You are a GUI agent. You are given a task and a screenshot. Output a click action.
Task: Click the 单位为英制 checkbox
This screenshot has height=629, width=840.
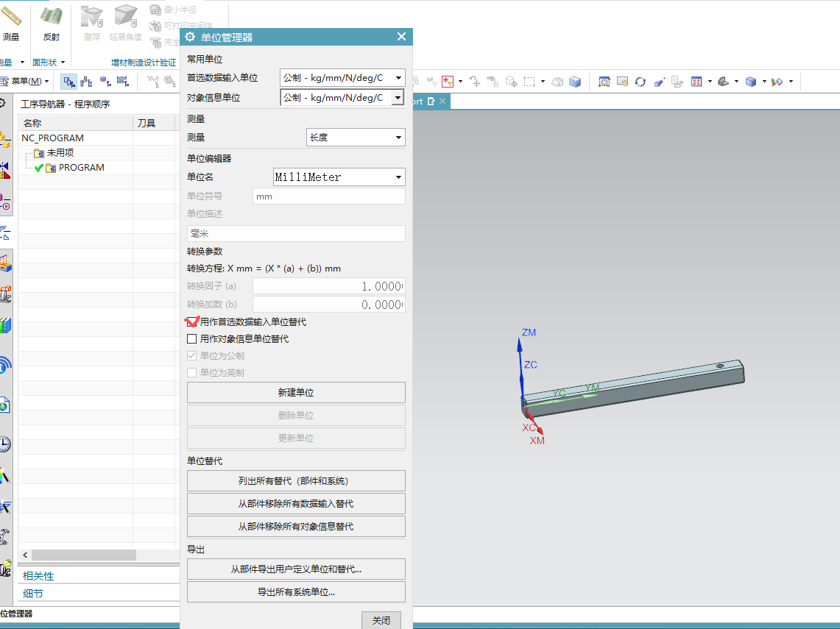192,372
